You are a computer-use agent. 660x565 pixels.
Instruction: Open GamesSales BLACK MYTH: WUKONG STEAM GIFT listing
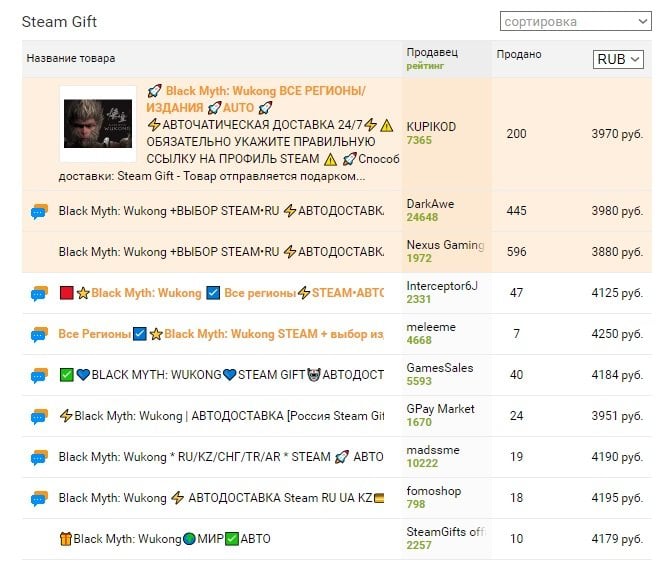[221, 375]
